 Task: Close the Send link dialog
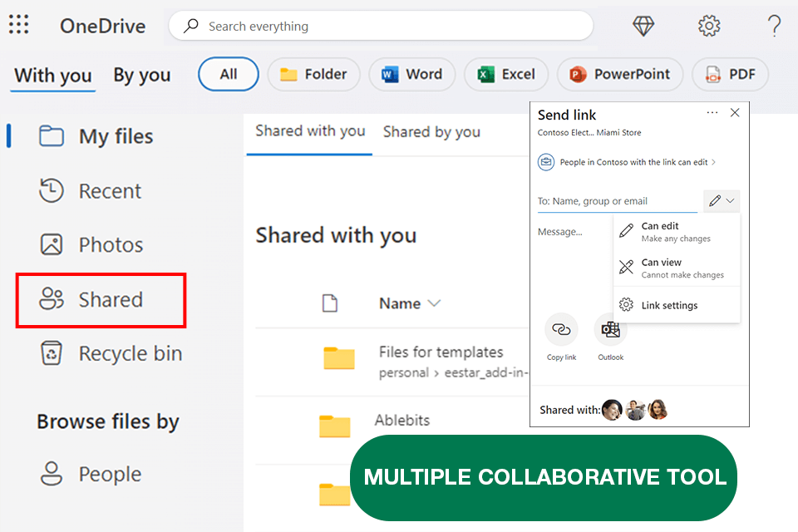(x=735, y=112)
